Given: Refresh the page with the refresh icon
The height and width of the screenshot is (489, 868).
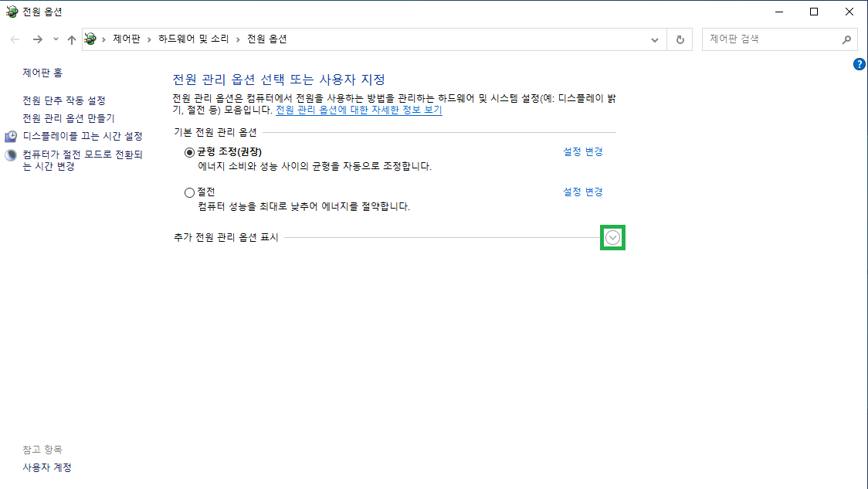Looking at the screenshot, I should tap(680, 39).
